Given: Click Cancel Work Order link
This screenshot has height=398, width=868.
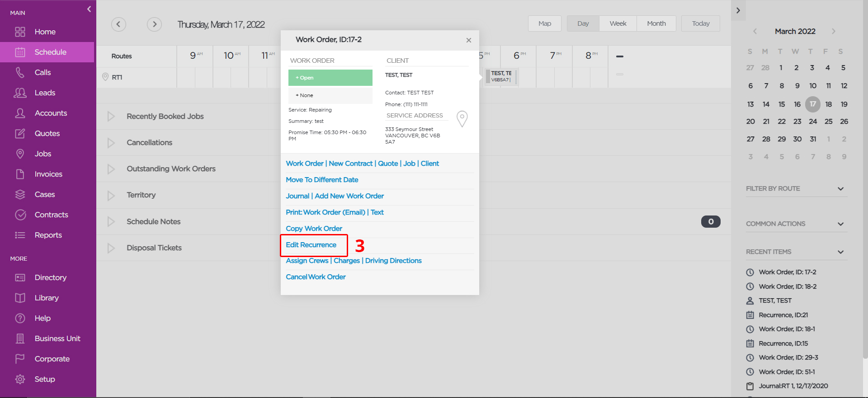Looking at the screenshot, I should [x=316, y=277].
